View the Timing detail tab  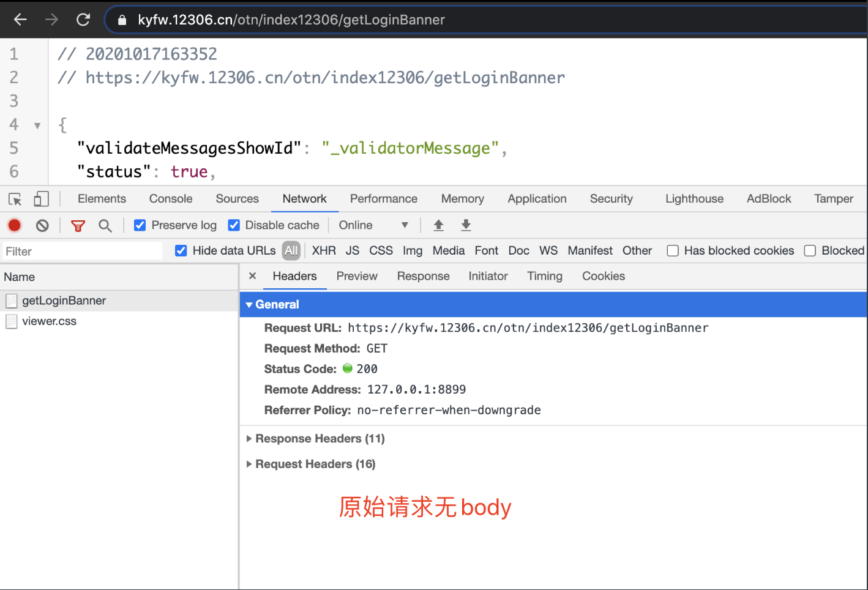pos(545,276)
